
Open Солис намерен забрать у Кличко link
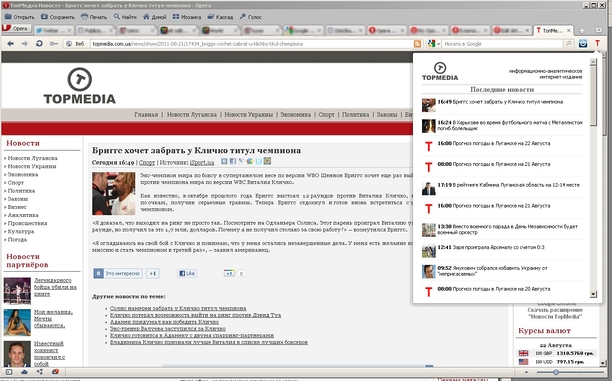point(178,308)
